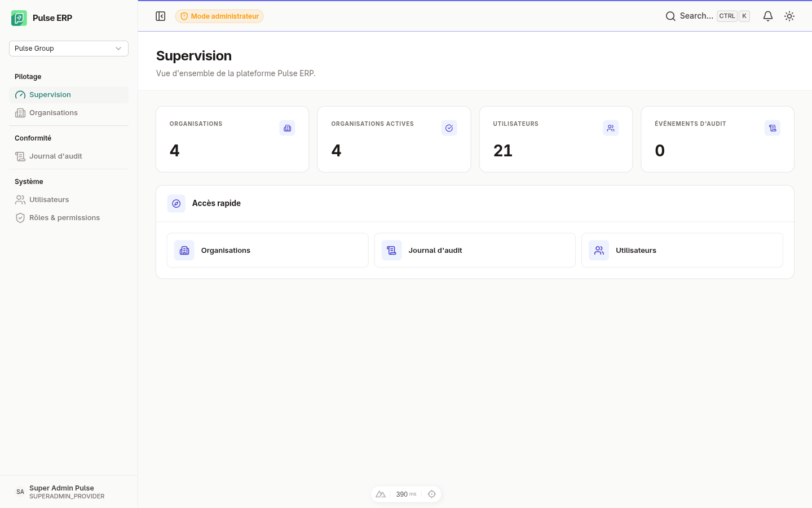812x508 pixels.
Task: Click the scroll icon in ÉVÉNEMENTS D'AUDIT card
Action: point(773,128)
